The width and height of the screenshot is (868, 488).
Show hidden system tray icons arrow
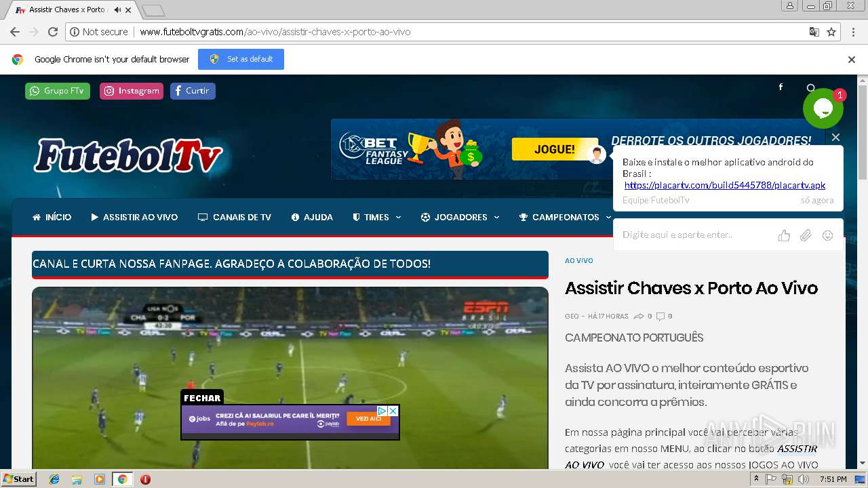pyautogui.click(x=756, y=479)
